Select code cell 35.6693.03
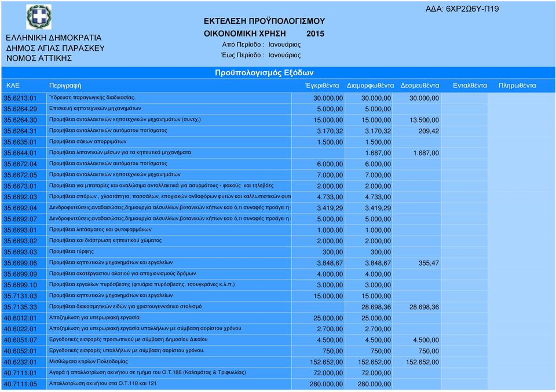The height and width of the screenshot is (392, 556). (x=24, y=252)
